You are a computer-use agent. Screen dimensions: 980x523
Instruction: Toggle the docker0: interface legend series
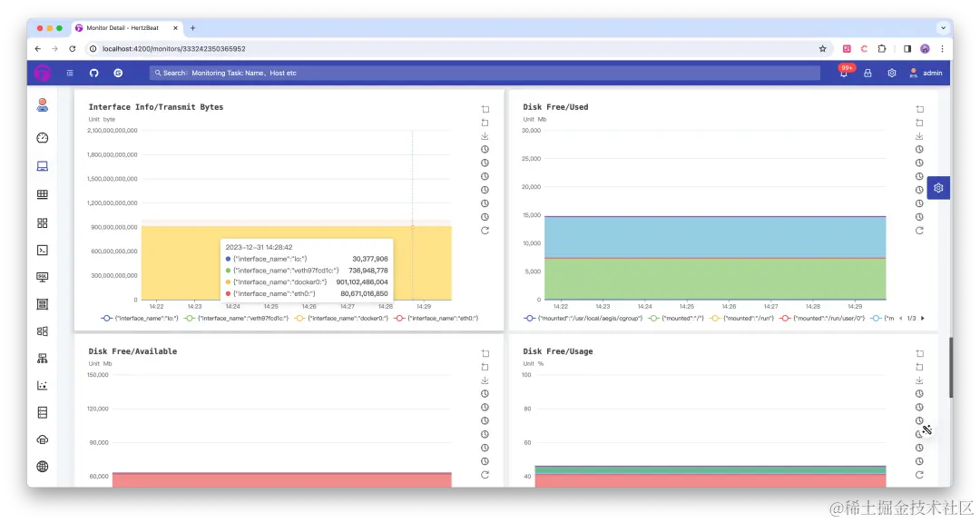341,319
